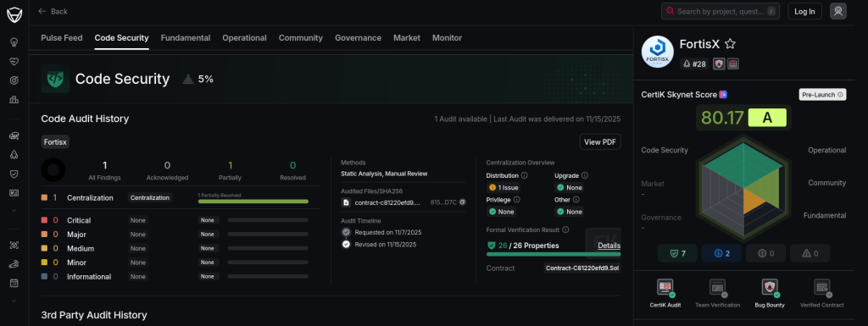The image size is (868, 326).
Task: Open the ID card icon in the left sidebar
Action: [14, 193]
